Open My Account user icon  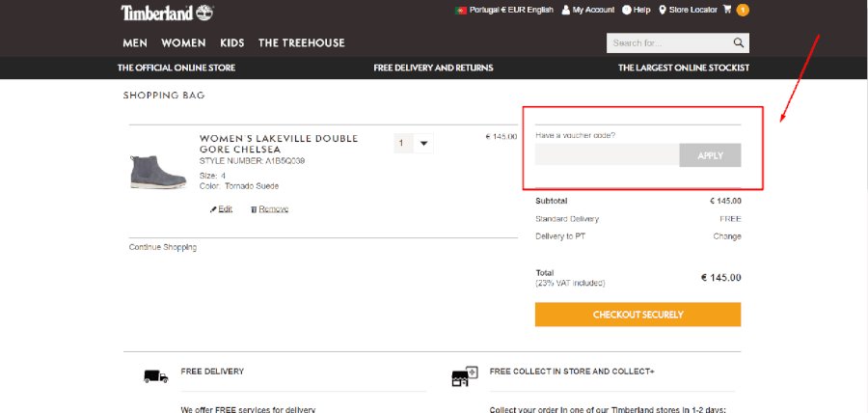coord(566,10)
